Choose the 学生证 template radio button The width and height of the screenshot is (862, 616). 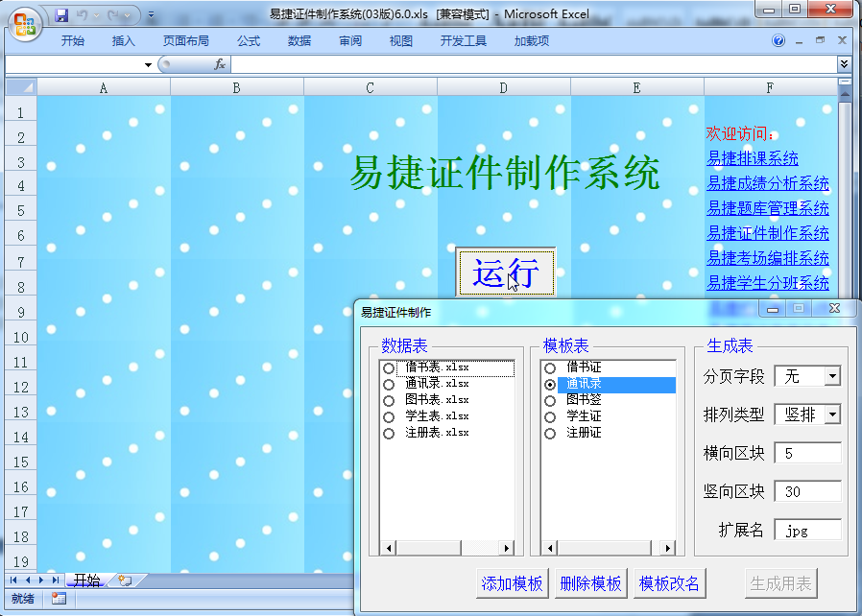tap(550, 417)
